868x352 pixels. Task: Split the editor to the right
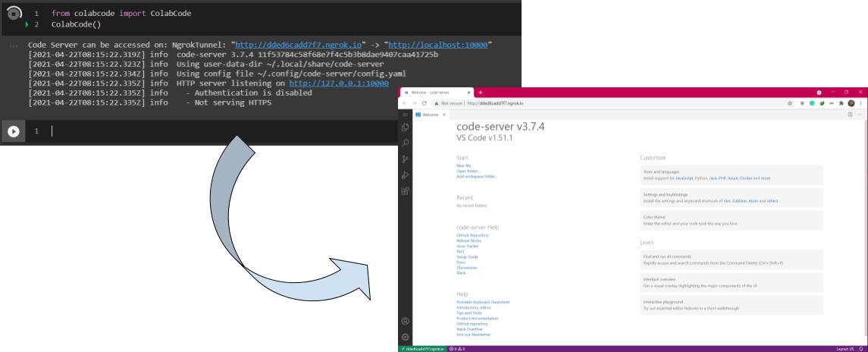(850, 115)
